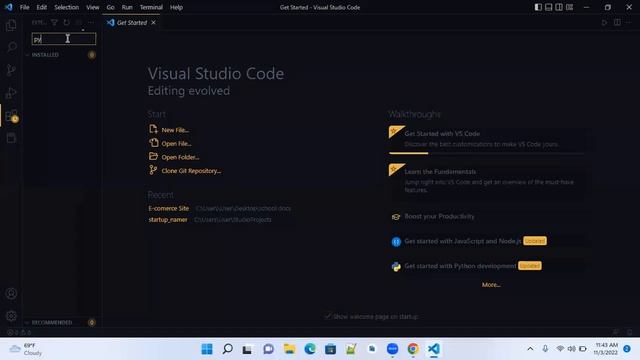This screenshot has height=360, width=640.
Task: Open the Source Control view
Action: [x=11, y=70]
